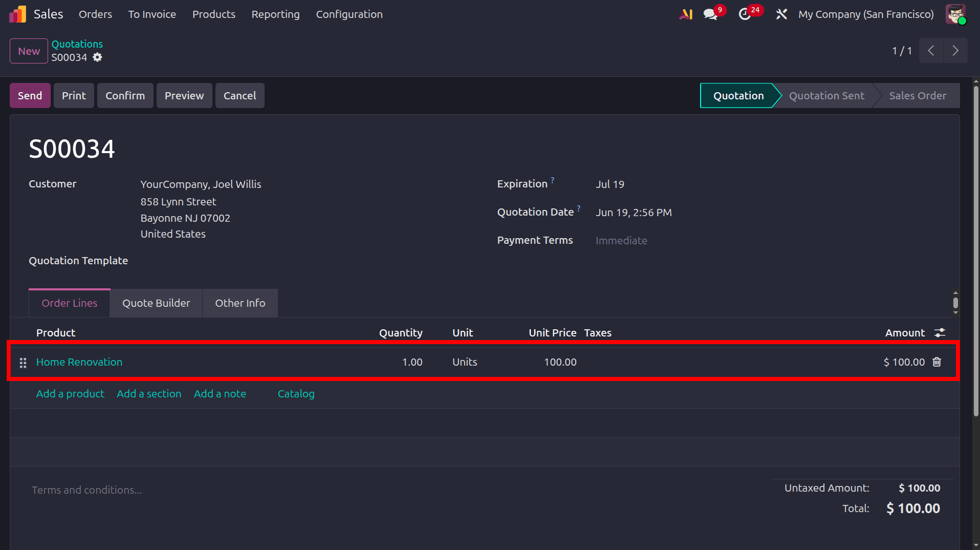Open the Products menu
980x550 pixels.
point(214,14)
